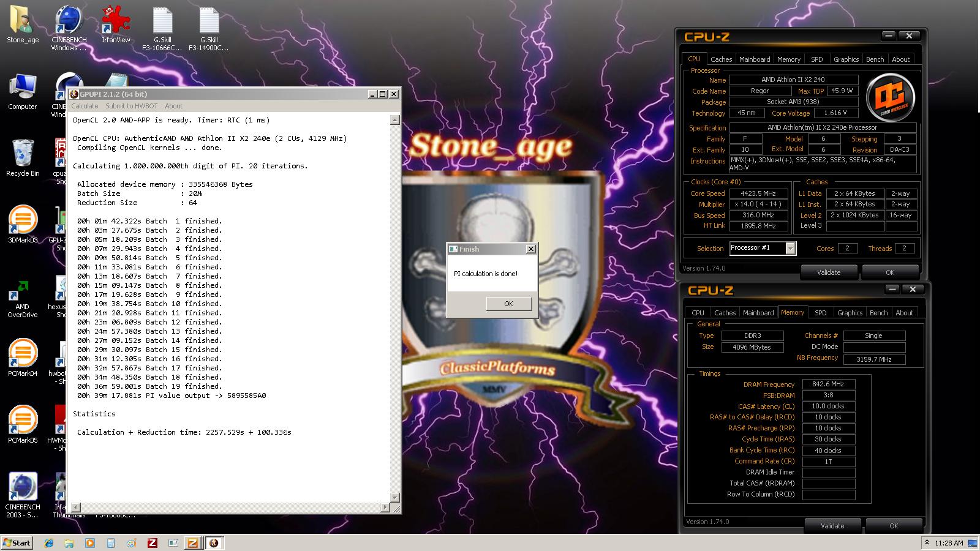Screen dimensions: 980x551
Task: Click GPUPI horizontal scrollbar right arrow
Action: click(x=385, y=508)
